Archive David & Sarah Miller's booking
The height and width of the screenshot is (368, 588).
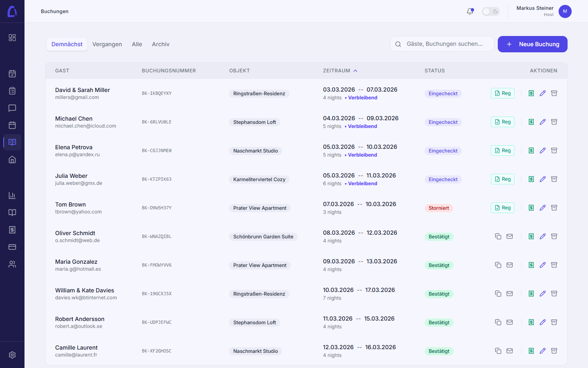554,93
